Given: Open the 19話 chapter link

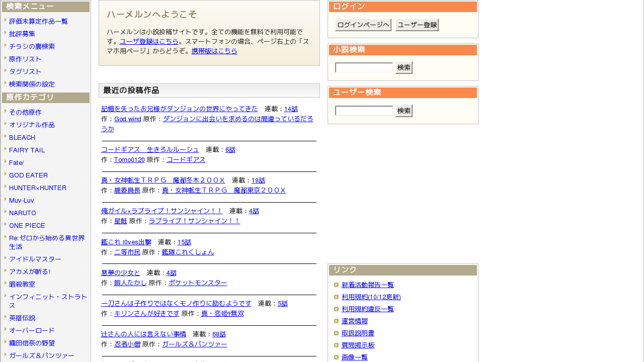Looking at the screenshot, I should pyautogui.click(x=258, y=180).
